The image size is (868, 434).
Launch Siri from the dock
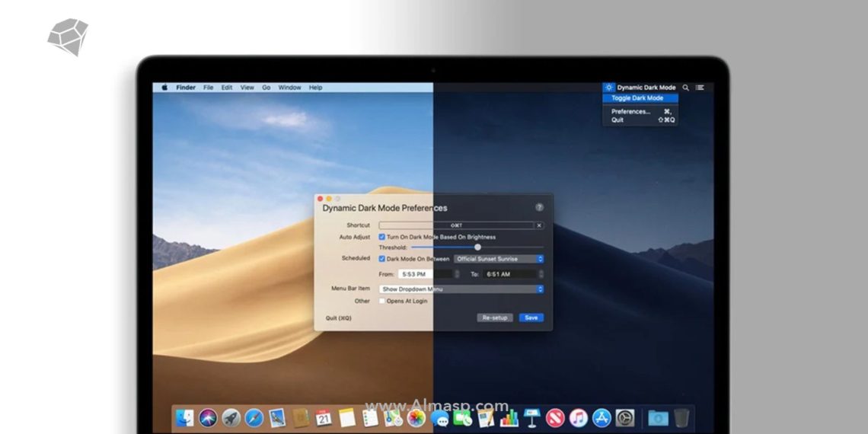click(x=208, y=418)
